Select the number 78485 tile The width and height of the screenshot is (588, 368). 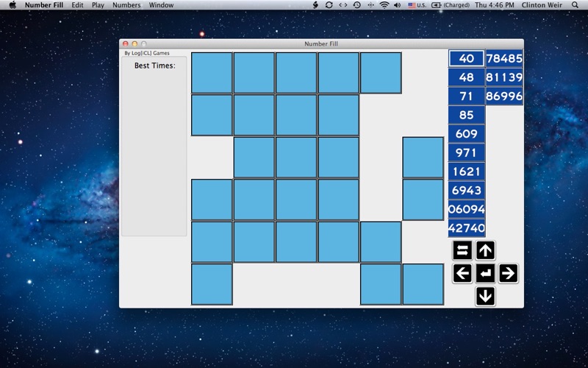504,59
